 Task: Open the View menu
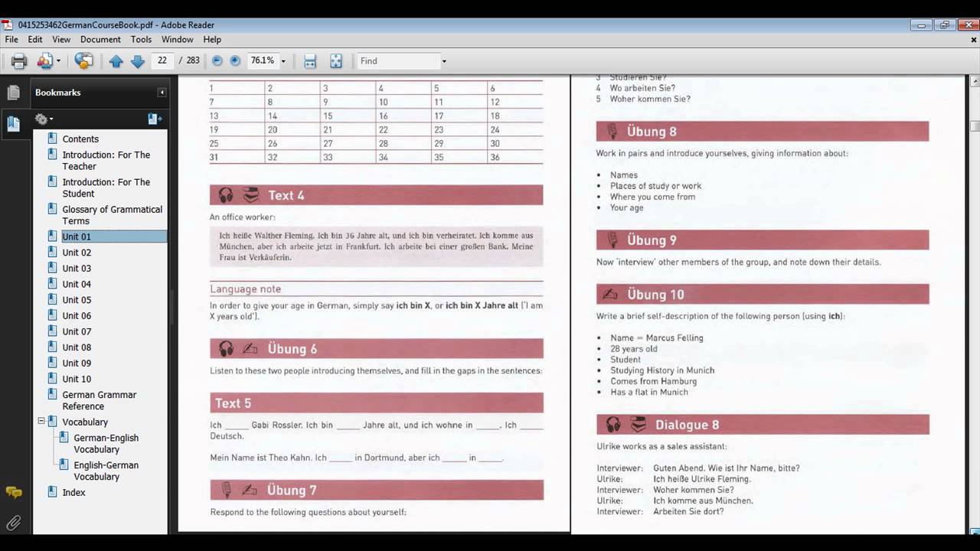click(61, 39)
